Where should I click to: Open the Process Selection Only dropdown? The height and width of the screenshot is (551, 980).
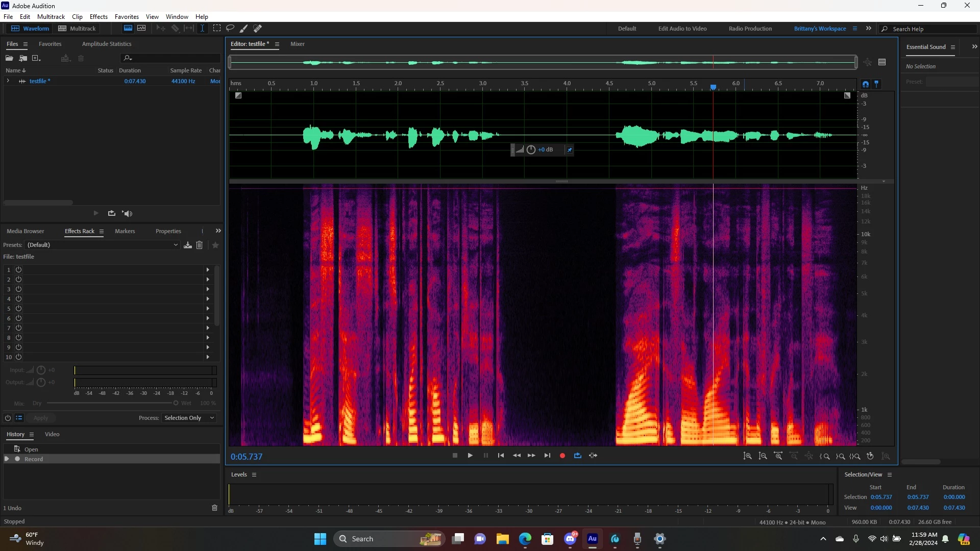point(189,418)
